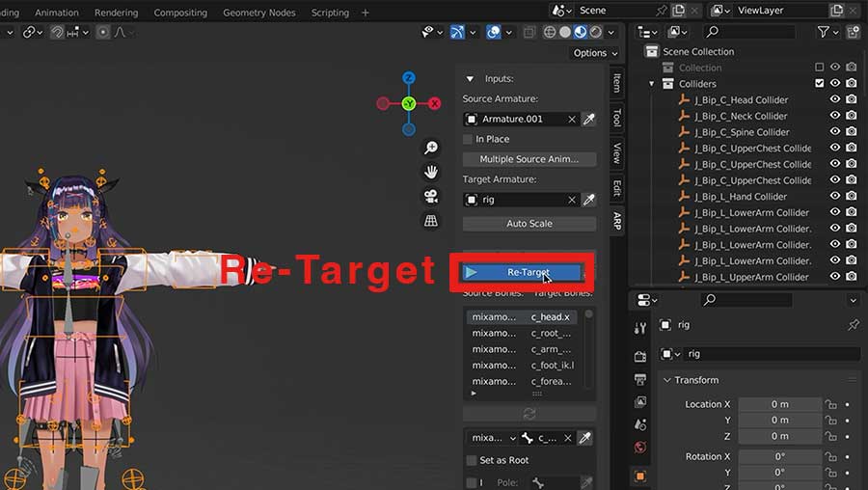
Task: Open the mixa... source bone dropdown
Action: point(493,438)
